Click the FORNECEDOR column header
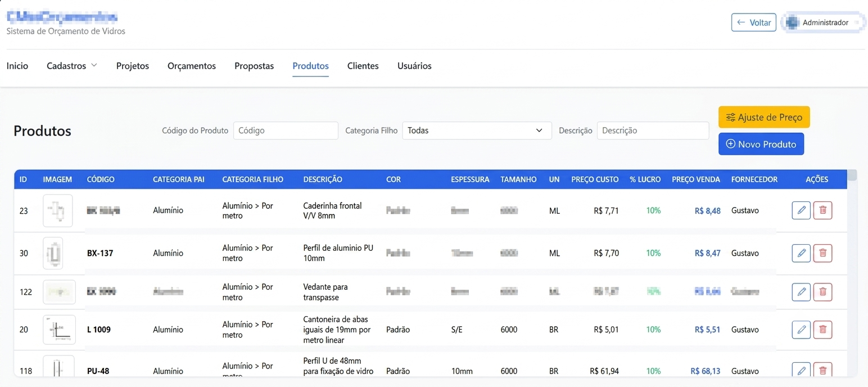This screenshot has height=387, width=868. [x=754, y=179]
